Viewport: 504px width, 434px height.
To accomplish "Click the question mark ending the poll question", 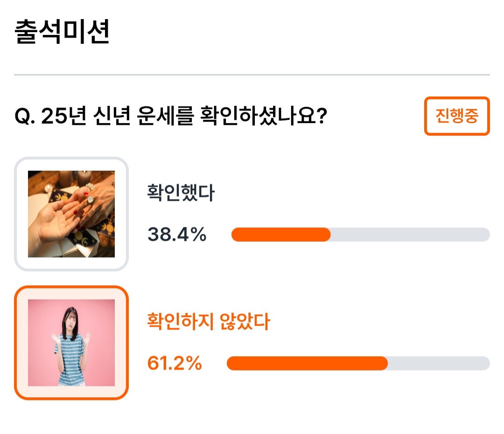I will 322,116.
